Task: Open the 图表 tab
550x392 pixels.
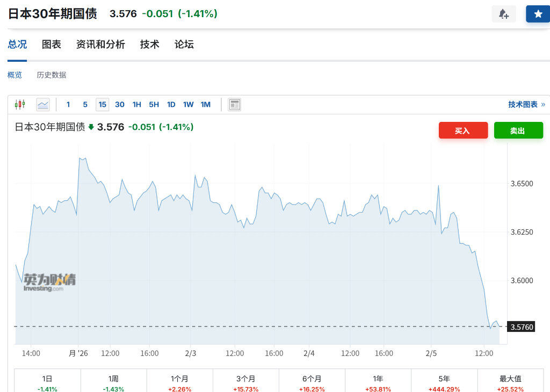Action: point(52,45)
